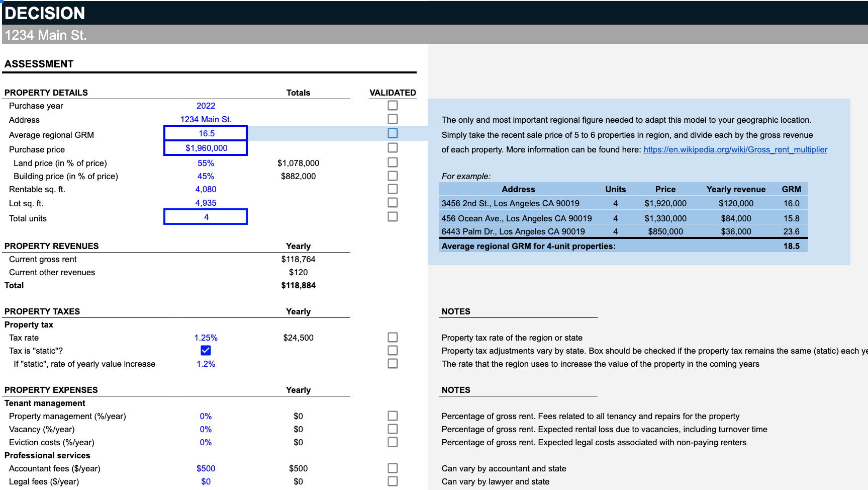Image resolution: width=868 pixels, height=490 pixels.
Task: Select the Accountant fees value of $500
Action: click(x=206, y=468)
